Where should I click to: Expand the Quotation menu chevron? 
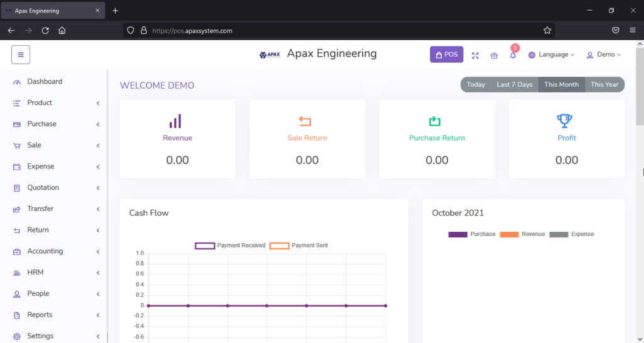(98, 188)
